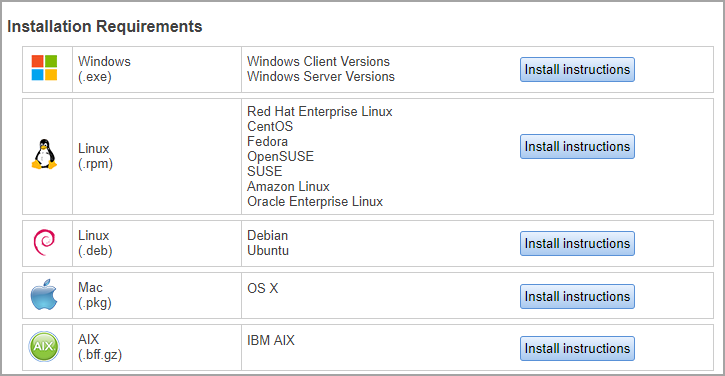
Task: Click the Windows logo icon
Action: pyautogui.click(x=44, y=68)
